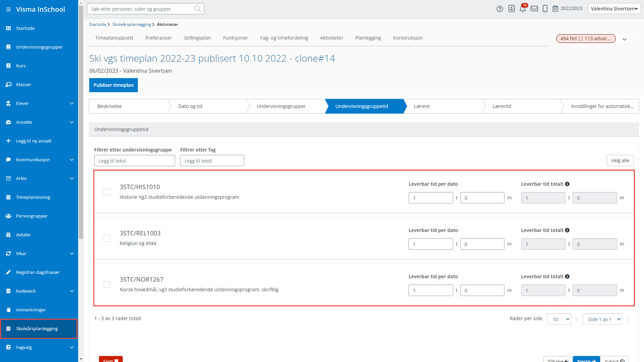Click the Registrer dagsfravær pencil icon
The image size is (644, 362).
(x=8, y=272)
